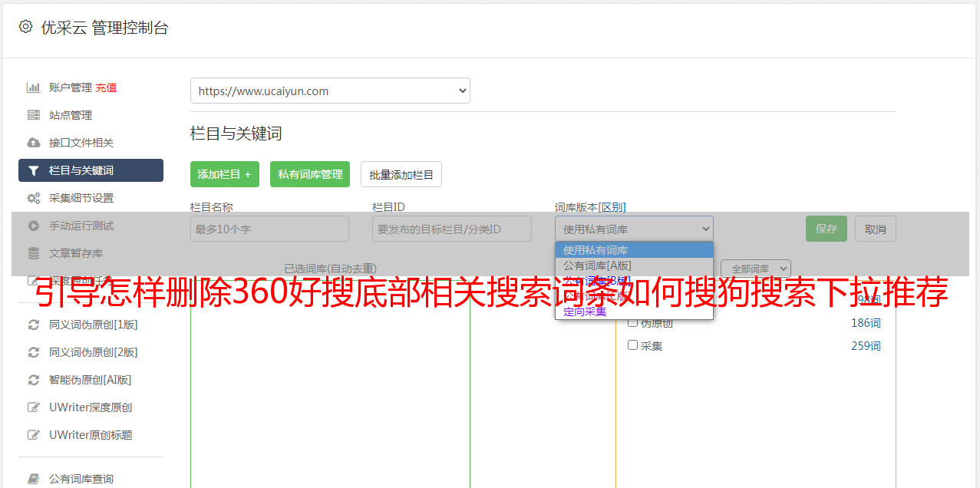Click the gear icon beside 优采云 管理控制台

point(26,27)
